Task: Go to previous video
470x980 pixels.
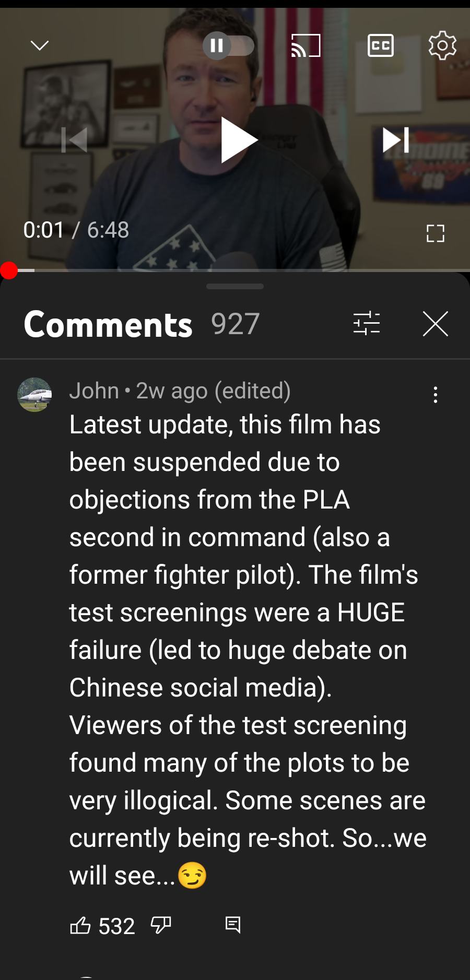Action: pyautogui.click(x=74, y=140)
